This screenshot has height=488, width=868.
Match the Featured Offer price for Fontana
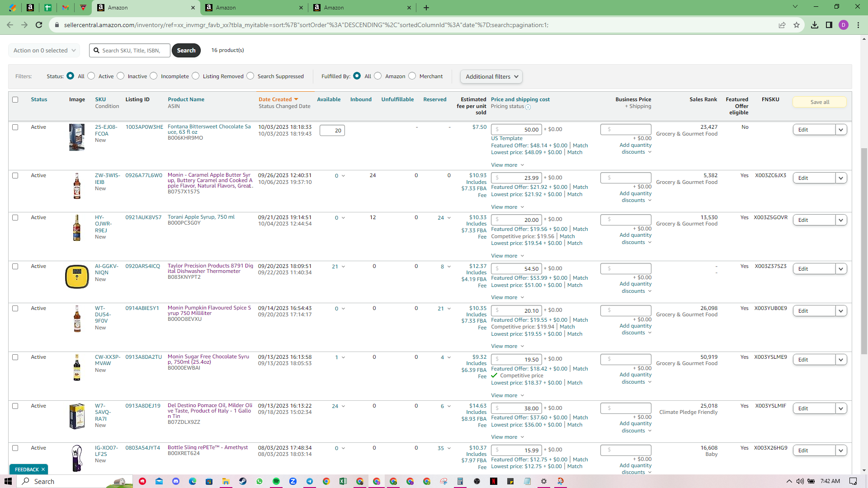pos(580,145)
